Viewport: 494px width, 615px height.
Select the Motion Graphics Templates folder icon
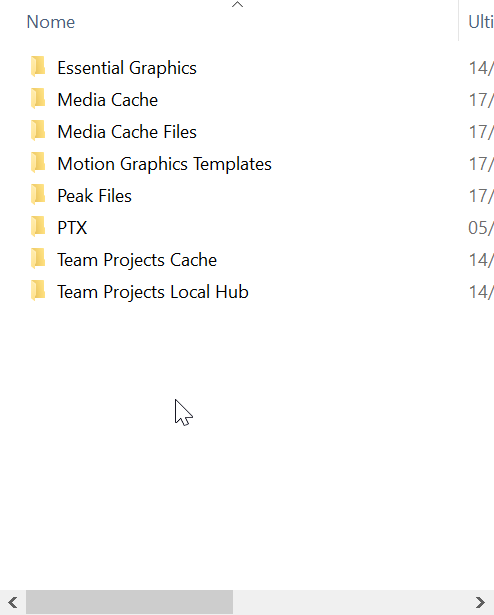pos(38,163)
